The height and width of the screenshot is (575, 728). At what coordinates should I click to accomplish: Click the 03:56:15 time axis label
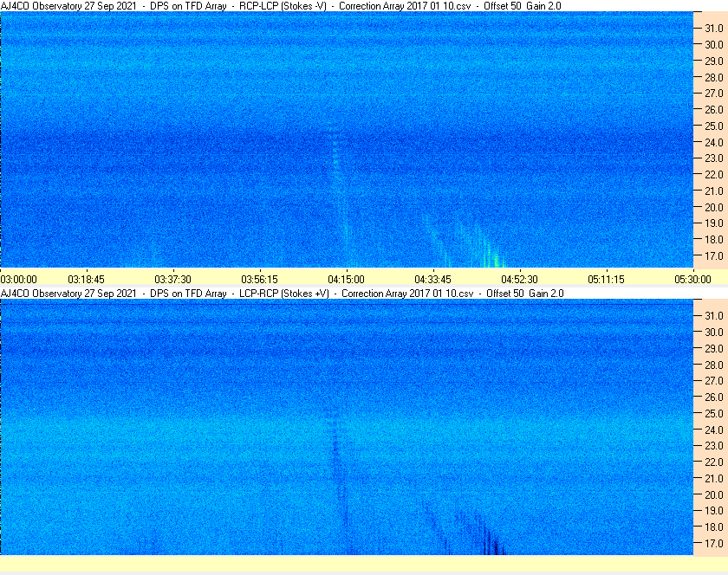pos(259,280)
